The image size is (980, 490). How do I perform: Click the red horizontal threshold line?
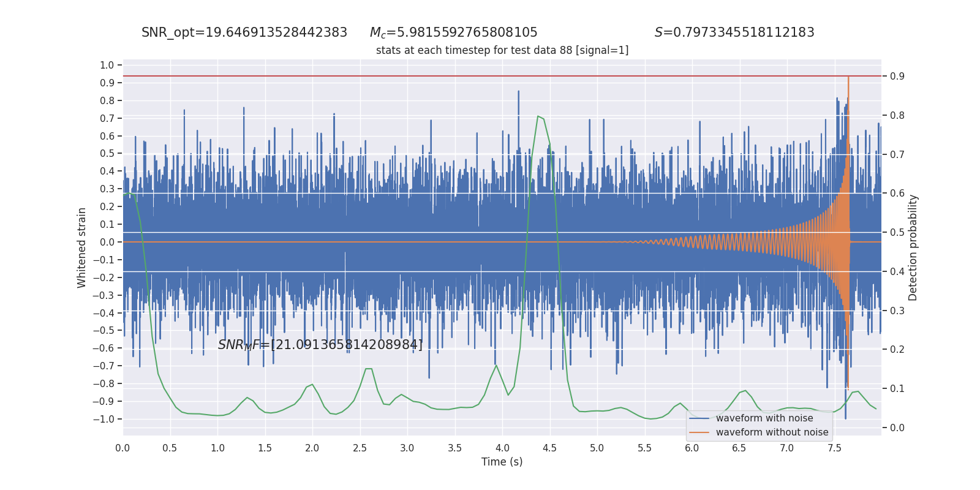pos(502,76)
